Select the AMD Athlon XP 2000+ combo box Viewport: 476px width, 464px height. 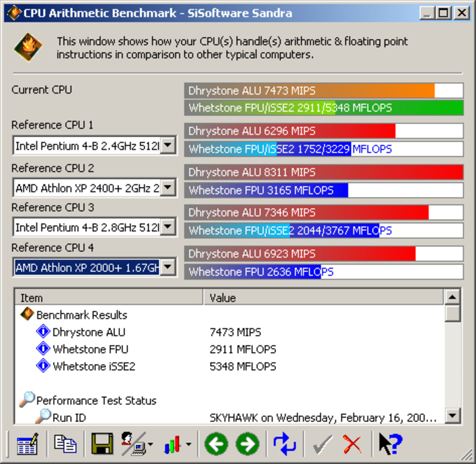[95, 267]
